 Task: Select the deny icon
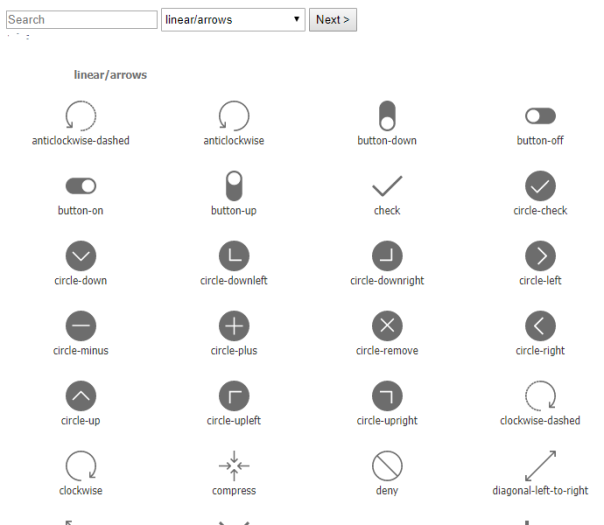coord(387,466)
